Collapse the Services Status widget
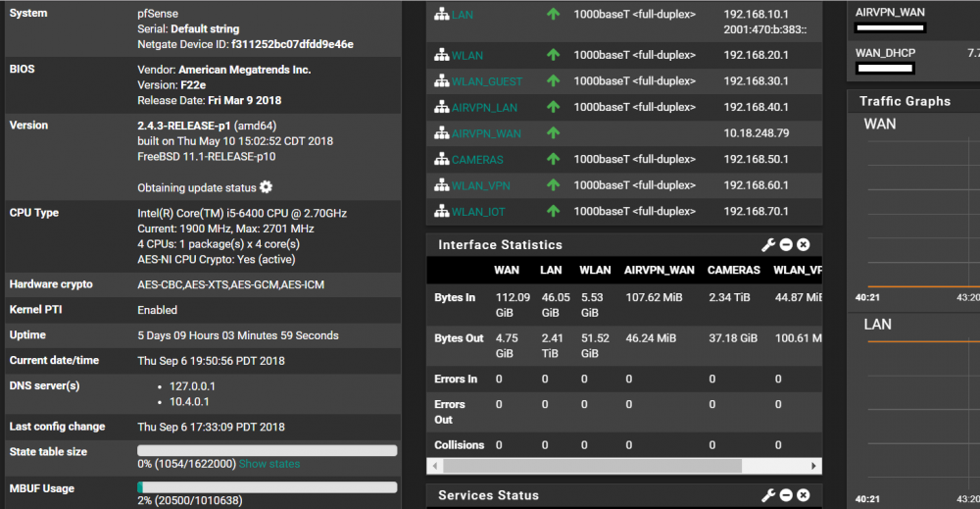Viewport: 980px width, 509px height. pyautogui.click(x=786, y=495)
